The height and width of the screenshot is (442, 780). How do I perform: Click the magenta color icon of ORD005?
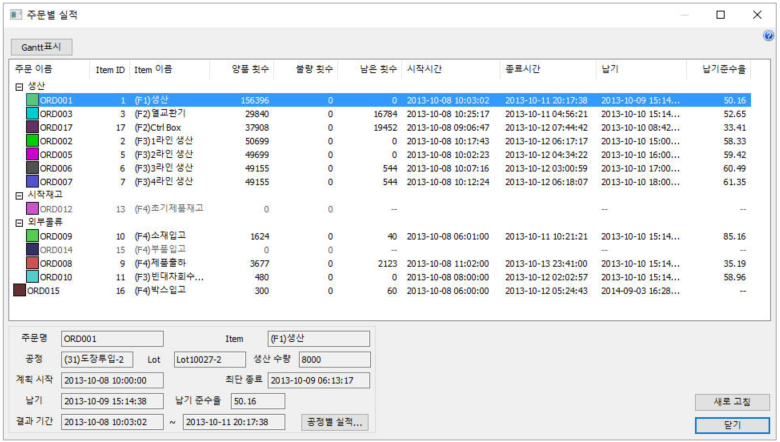click(x=32, y=155)
